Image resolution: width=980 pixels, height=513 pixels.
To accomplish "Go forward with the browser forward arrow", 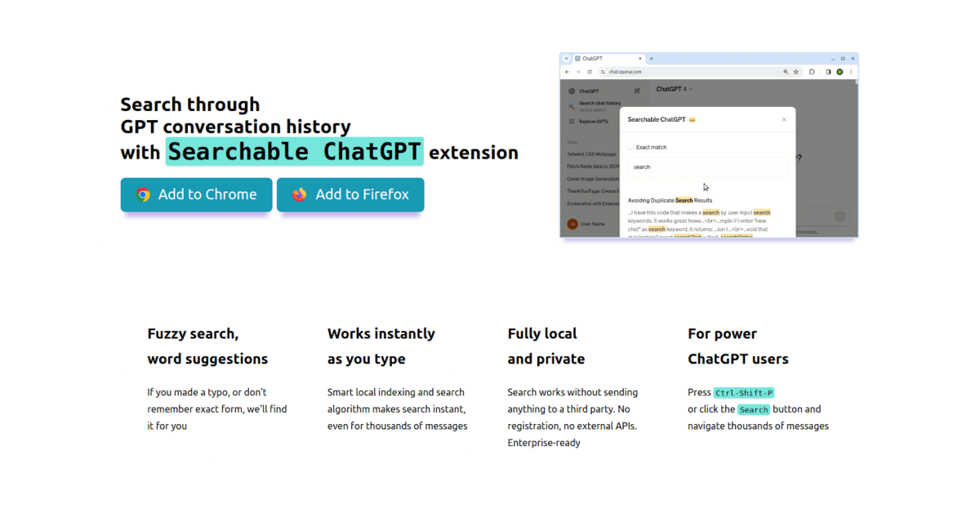I will click(x=578, y=72).
